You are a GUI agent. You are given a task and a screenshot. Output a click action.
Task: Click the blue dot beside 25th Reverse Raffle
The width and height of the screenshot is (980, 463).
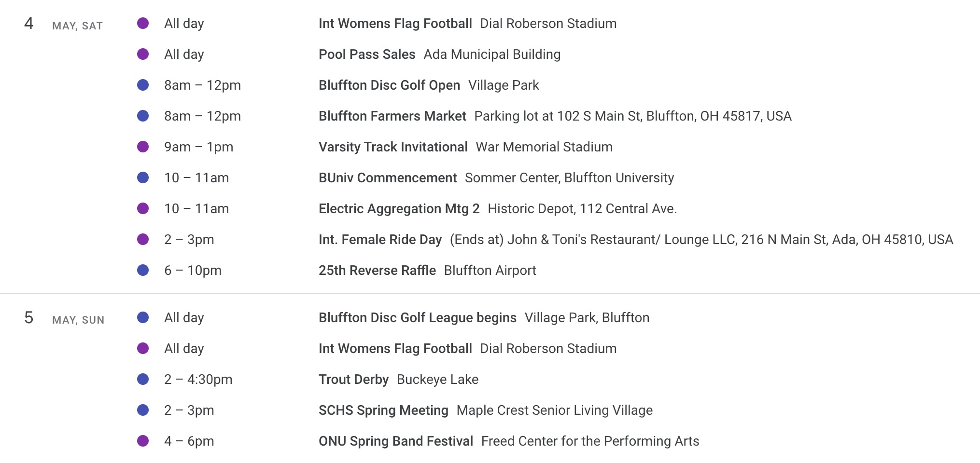143,270
